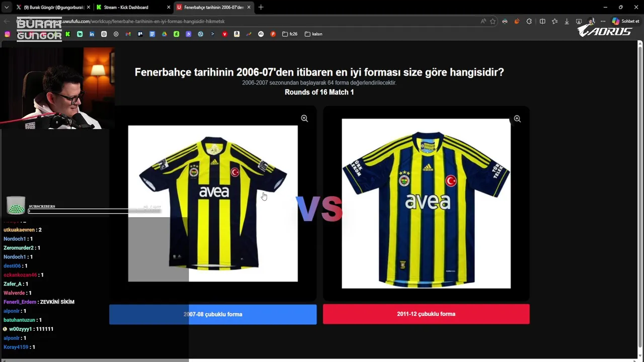
Task: Open a new browser tab
Action: pos(261,7)
